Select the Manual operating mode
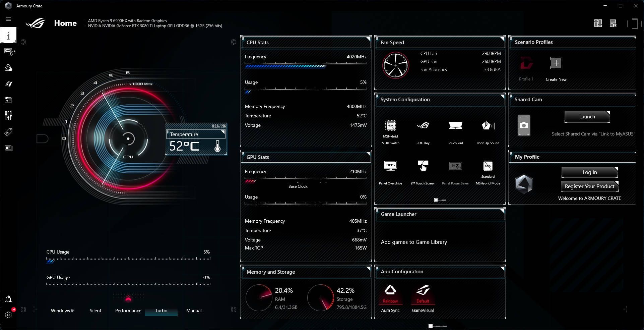Image resolution: width=644 pixels, height=330 pixels. 194,311
